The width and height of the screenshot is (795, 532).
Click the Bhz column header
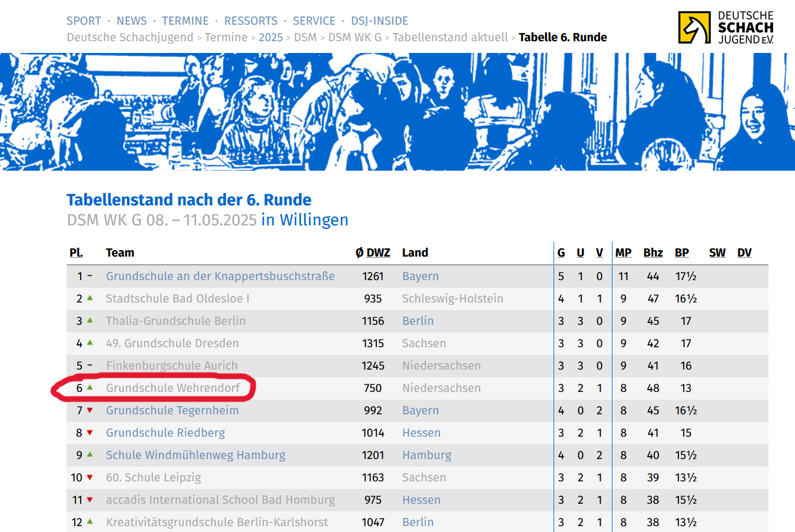click(652, 252)
